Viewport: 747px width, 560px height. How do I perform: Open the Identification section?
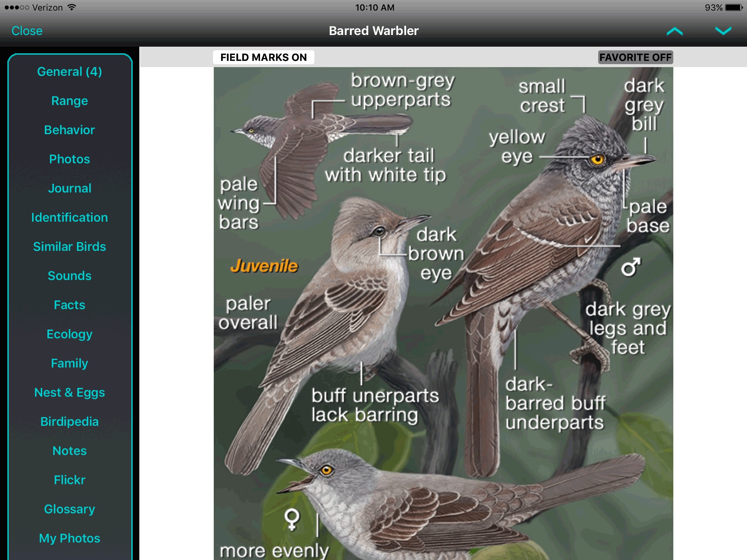(70, 217)
